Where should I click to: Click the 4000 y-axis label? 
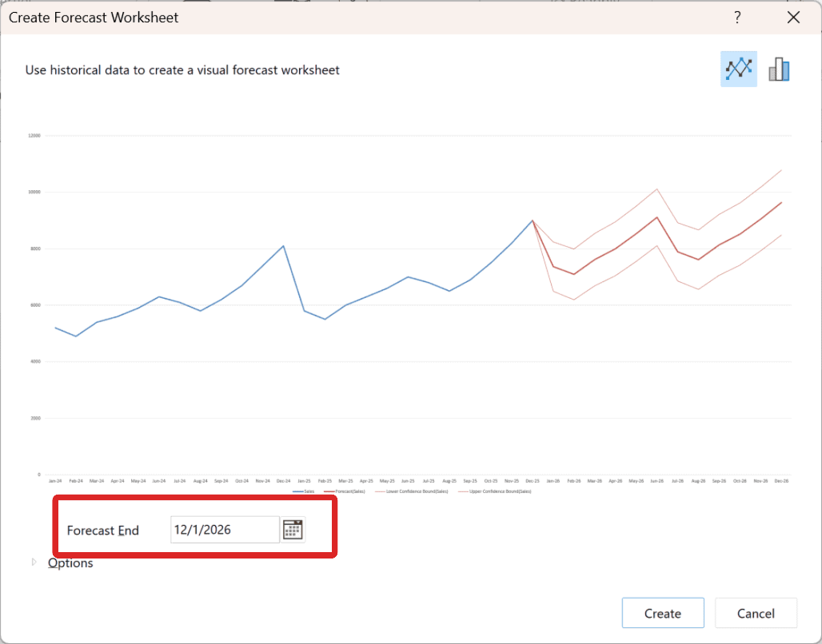point(35,362)
